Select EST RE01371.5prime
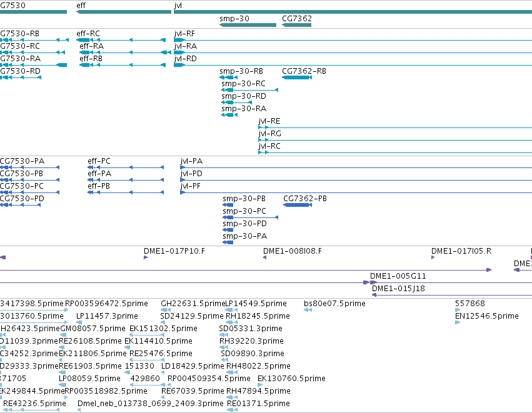 (x=232, y=411)
